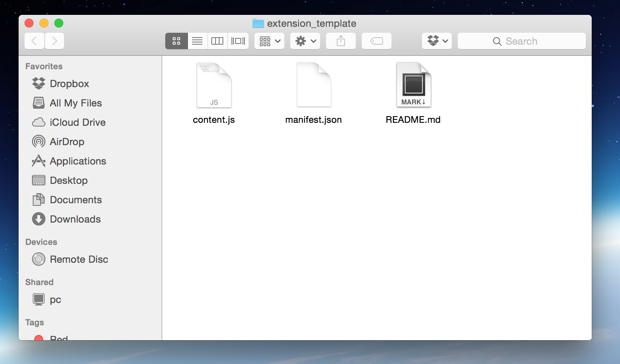
Task: Select the content.js file
Action: (x=214, y=86)
